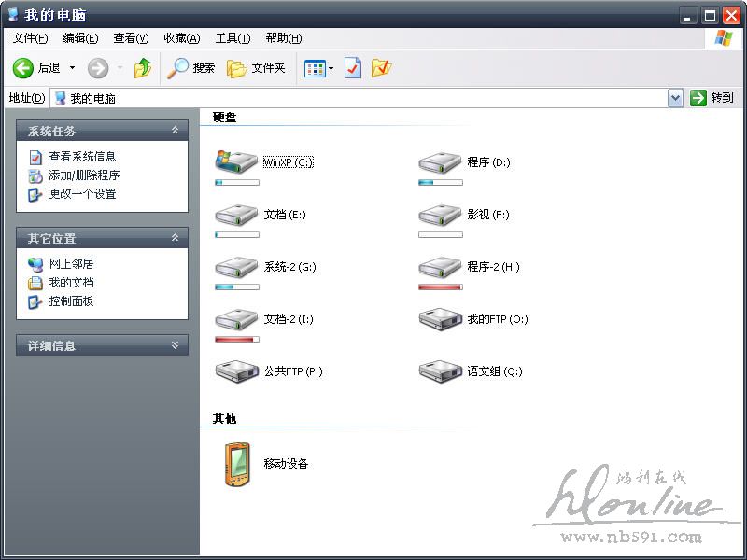Open the 查看(V) menu

click(x=131, y=38)
